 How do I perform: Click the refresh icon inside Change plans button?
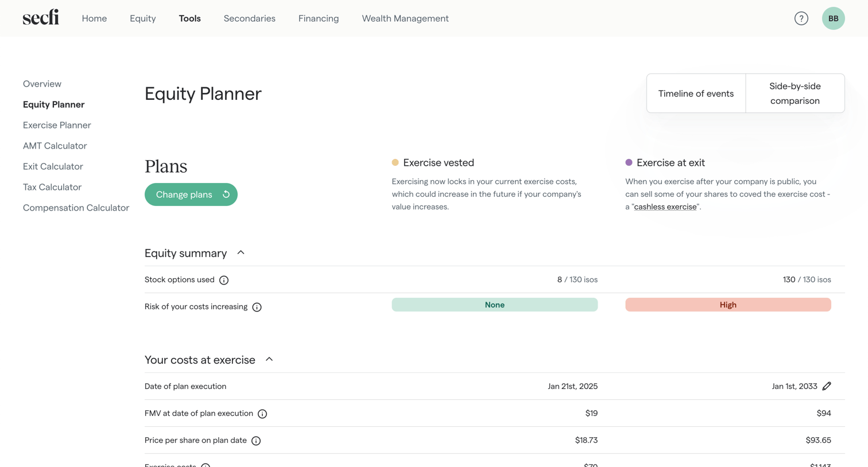coord(226,194)
